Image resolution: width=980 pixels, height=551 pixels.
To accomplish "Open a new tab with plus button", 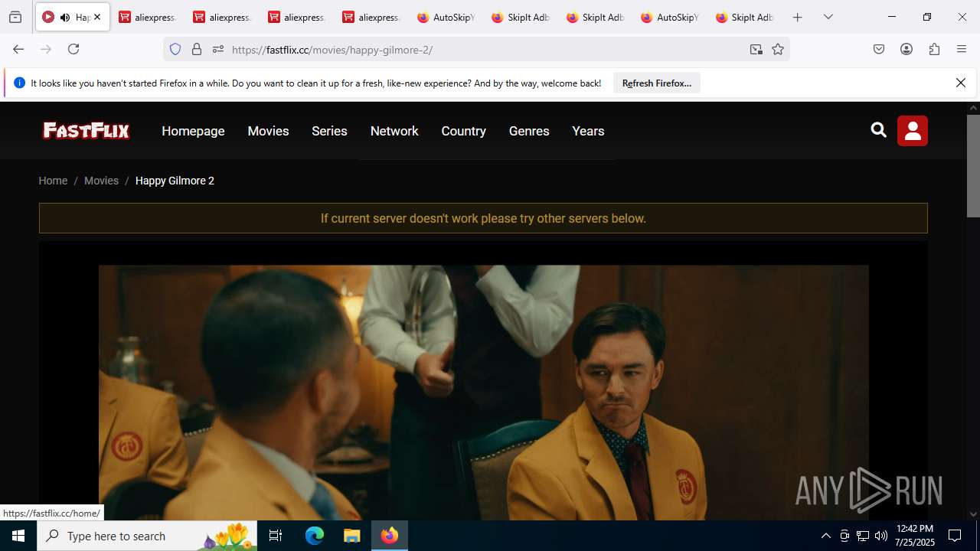I will pyautogui.click(x=798, y=17).
